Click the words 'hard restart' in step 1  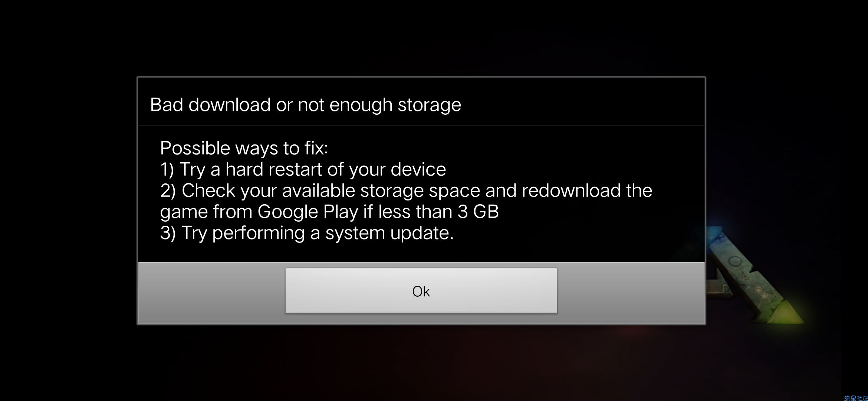(x=274, y=169)
